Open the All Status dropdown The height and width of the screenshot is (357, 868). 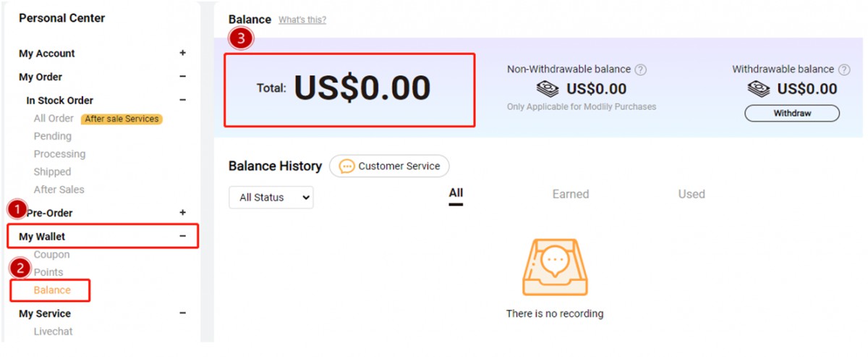click(271, 198)
